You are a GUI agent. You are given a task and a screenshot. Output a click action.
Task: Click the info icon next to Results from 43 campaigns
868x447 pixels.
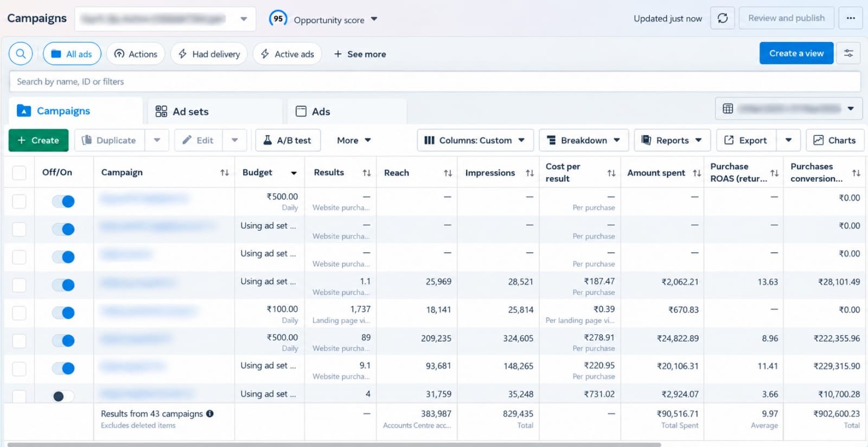[x=210, y=413]
